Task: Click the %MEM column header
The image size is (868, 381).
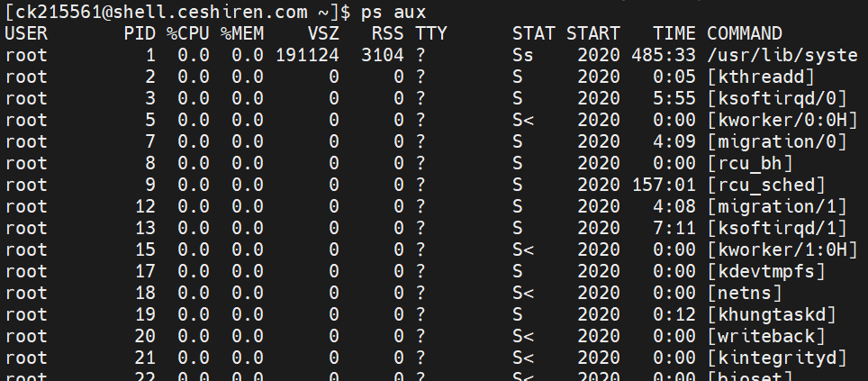Action: 242,33
